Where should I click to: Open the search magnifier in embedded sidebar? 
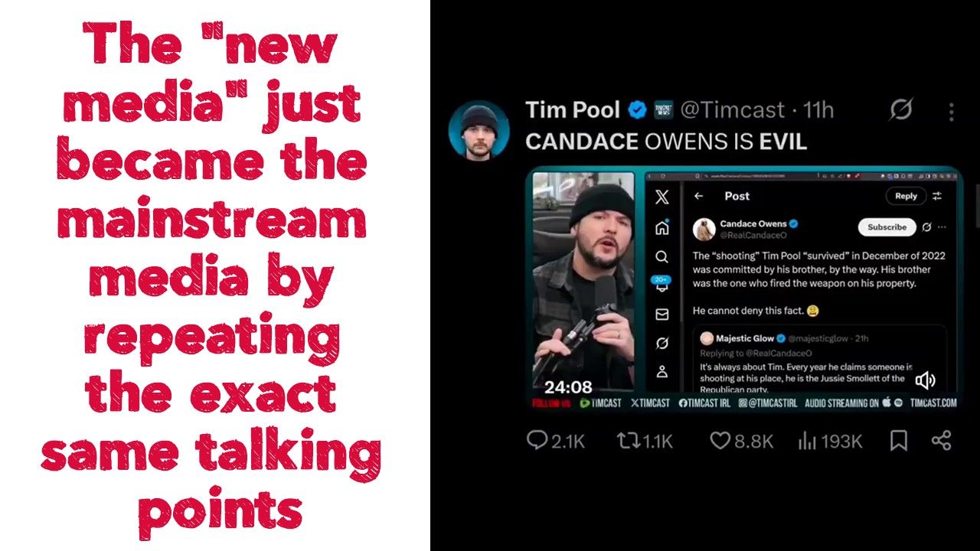click(662, 256)
